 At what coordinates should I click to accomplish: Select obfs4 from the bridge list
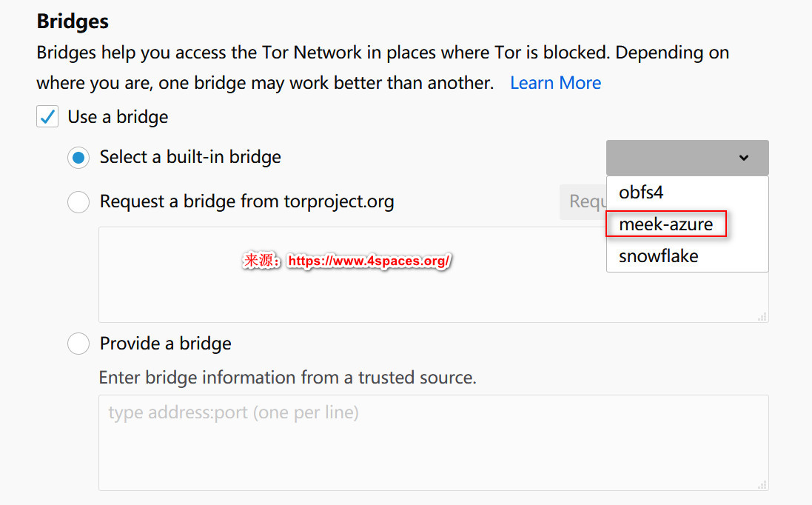tap(640, 192)
